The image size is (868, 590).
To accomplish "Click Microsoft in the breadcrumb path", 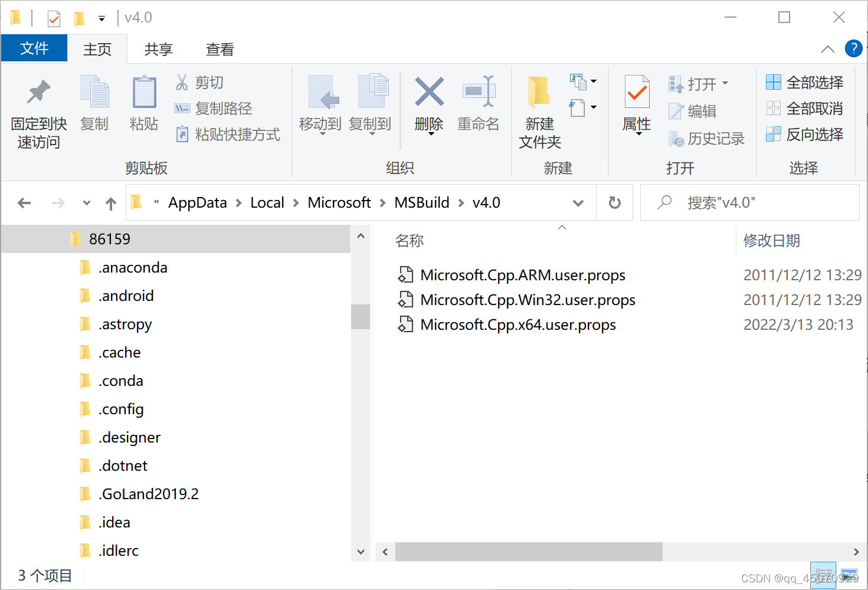I will point(339,202).
